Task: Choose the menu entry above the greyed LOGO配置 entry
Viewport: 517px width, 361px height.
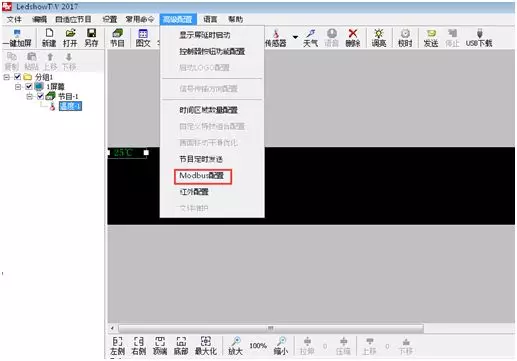Action: tap(212, 52)
